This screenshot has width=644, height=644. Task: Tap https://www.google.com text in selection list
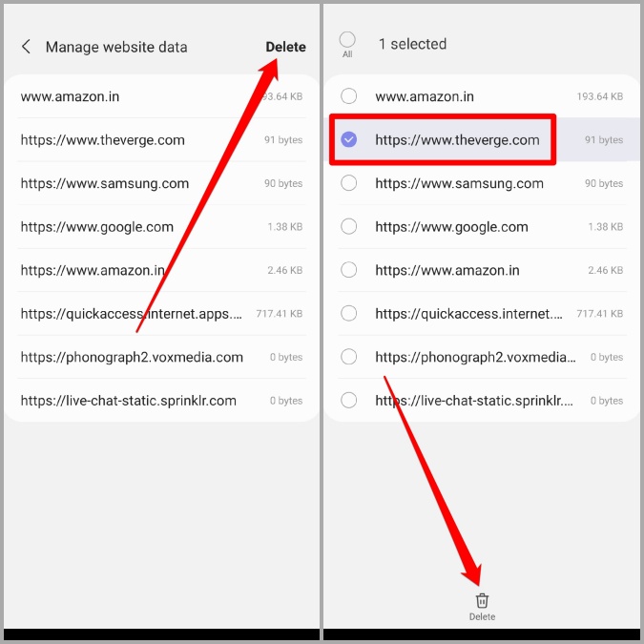451,227
